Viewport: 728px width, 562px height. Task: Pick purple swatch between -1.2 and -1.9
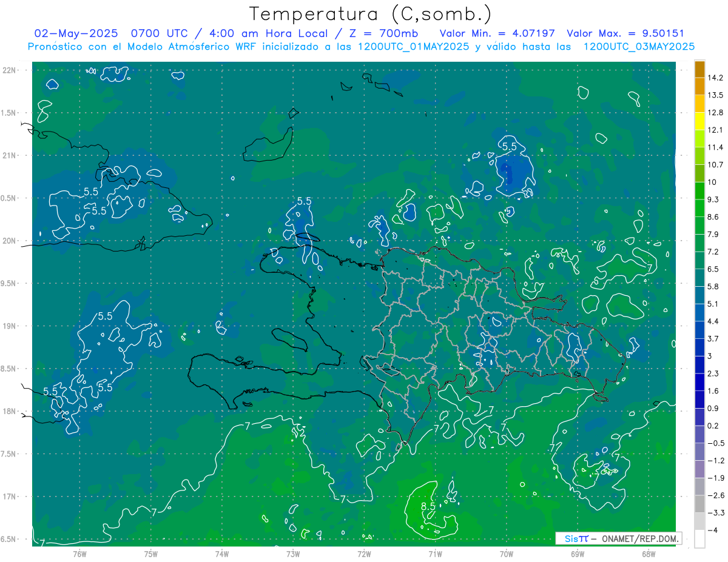pyautogui.click(x=699, y=469)
